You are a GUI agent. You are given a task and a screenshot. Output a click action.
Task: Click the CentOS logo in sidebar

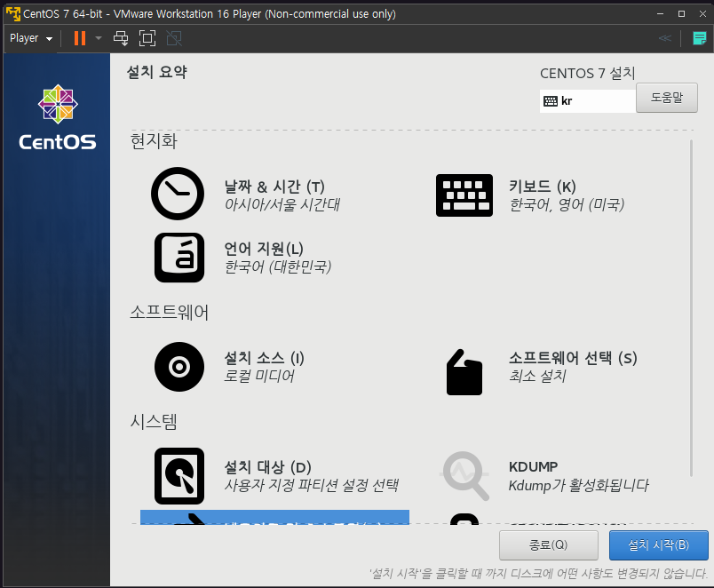pyautogui.click(x=58, y=117)
